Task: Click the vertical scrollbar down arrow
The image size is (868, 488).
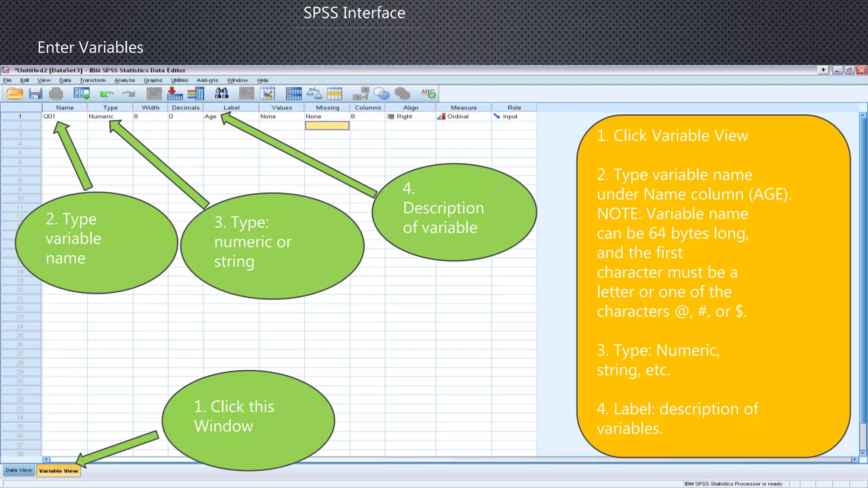Action: 863,453
